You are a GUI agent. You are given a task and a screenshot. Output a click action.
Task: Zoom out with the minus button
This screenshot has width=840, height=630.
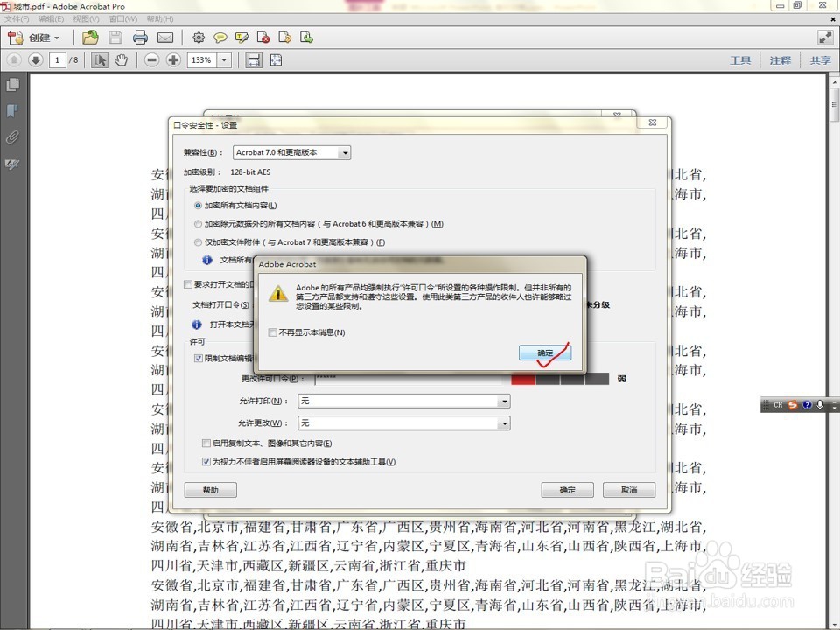151,60
